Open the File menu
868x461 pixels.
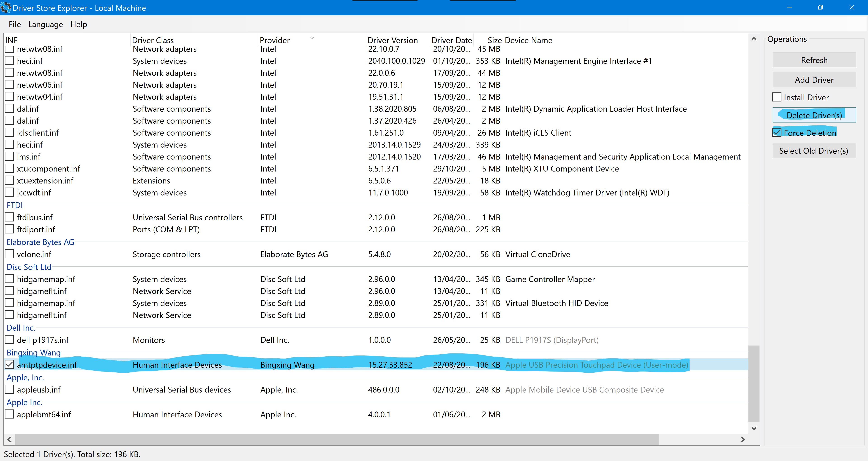(14, 24)
